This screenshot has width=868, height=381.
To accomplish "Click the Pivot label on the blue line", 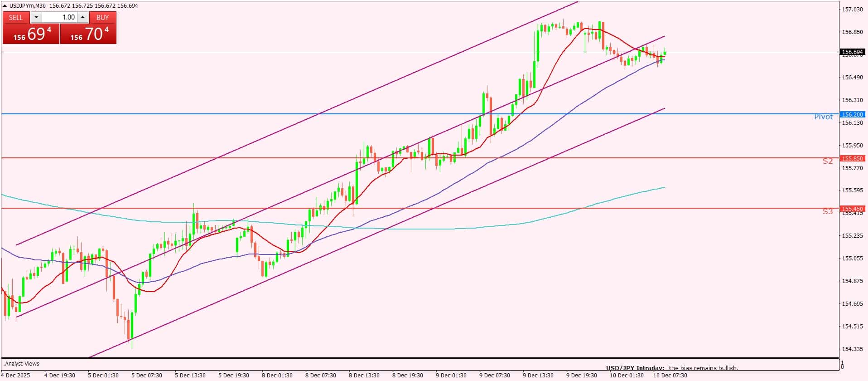I will 823,117.
